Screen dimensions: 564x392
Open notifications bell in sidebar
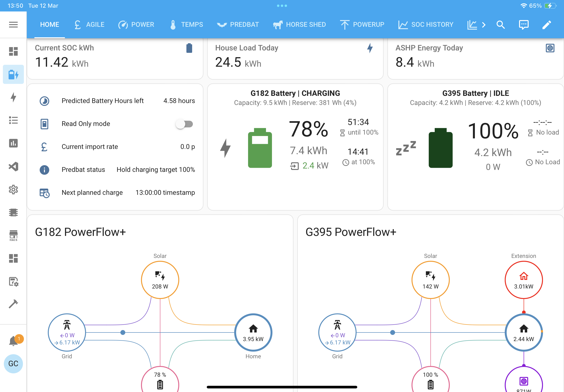coord(13,341)
